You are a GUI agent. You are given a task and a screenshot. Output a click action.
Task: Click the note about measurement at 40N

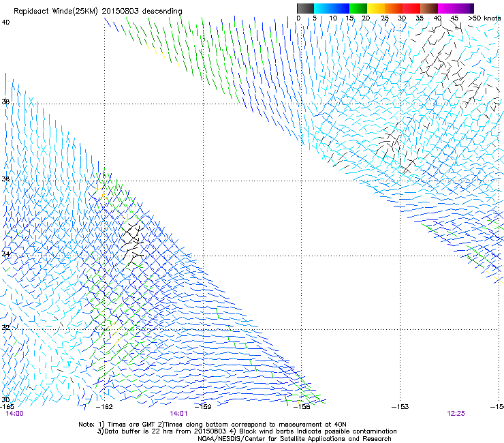252,425
